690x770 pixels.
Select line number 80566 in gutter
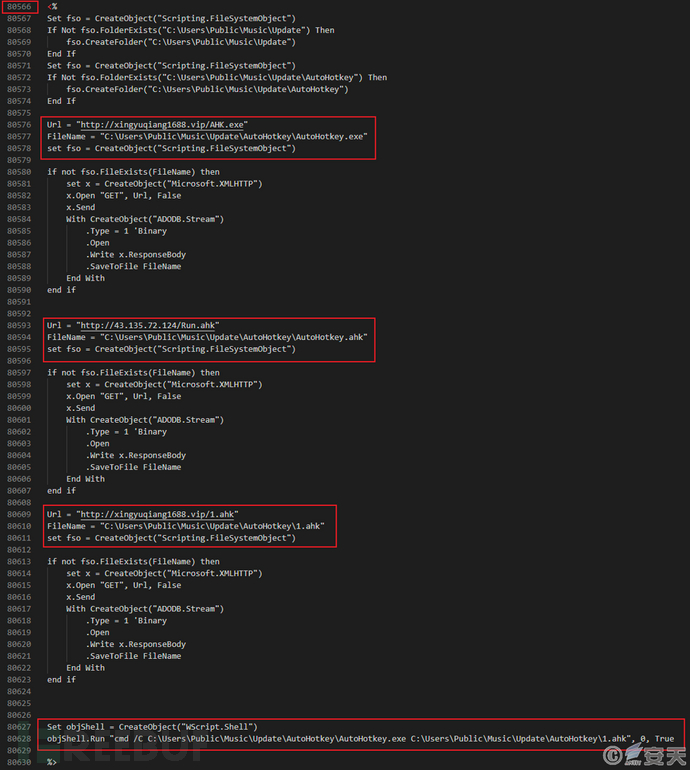point(19,7)
